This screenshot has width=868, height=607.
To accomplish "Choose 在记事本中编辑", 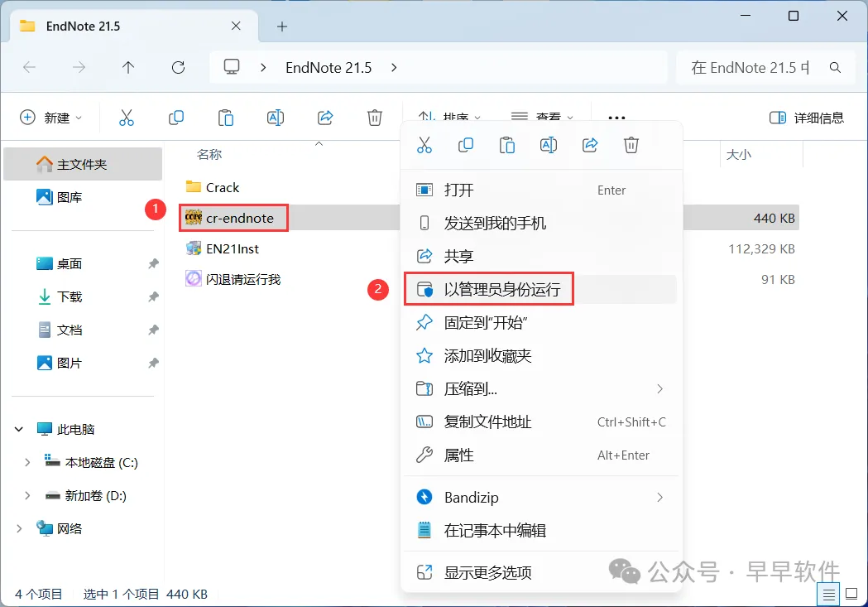I will pyautogui.click(x=541, y=531).
